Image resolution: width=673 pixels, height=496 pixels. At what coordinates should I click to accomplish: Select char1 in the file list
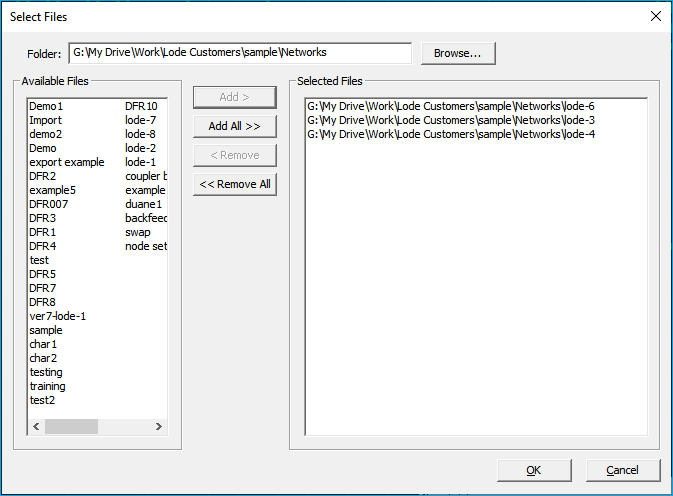pos(43,344)
